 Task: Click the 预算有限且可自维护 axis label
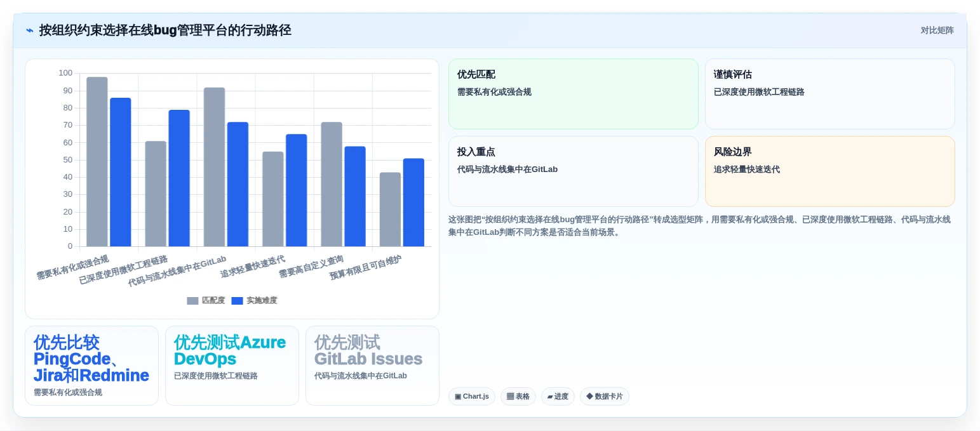click(366, 269)
